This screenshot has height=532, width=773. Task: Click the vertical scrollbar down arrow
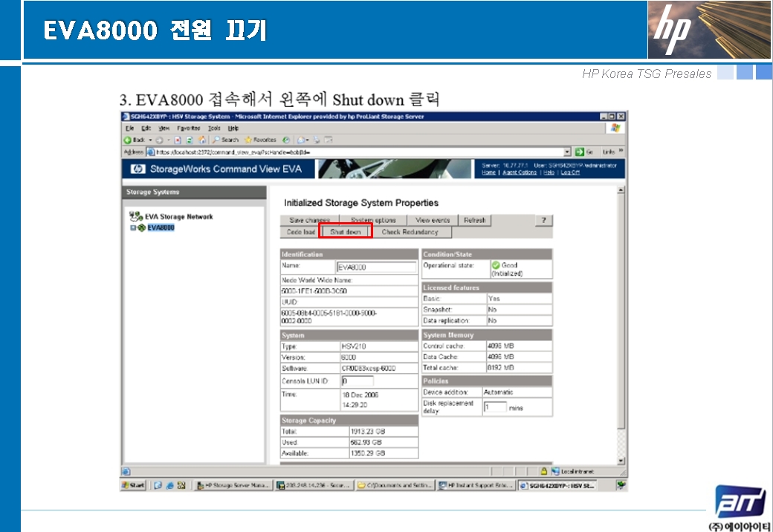(x=621, y=461)
